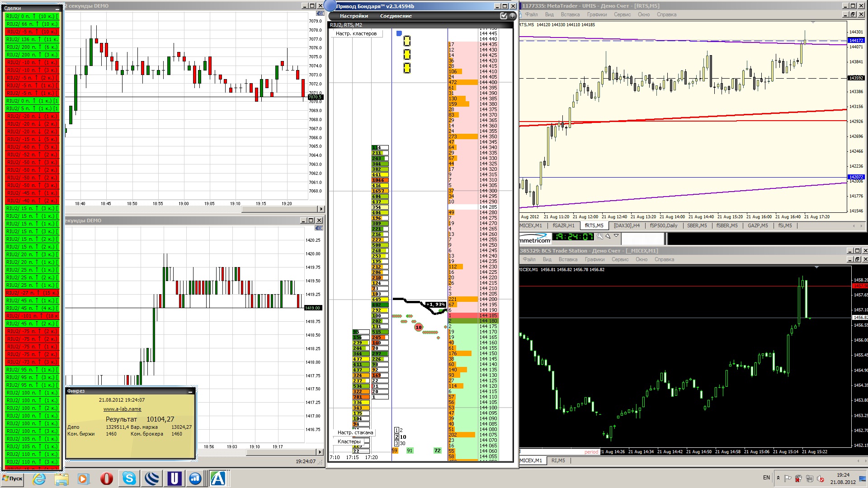
Task: Click the Настр. кластеров button
Action: coord(356,33)
